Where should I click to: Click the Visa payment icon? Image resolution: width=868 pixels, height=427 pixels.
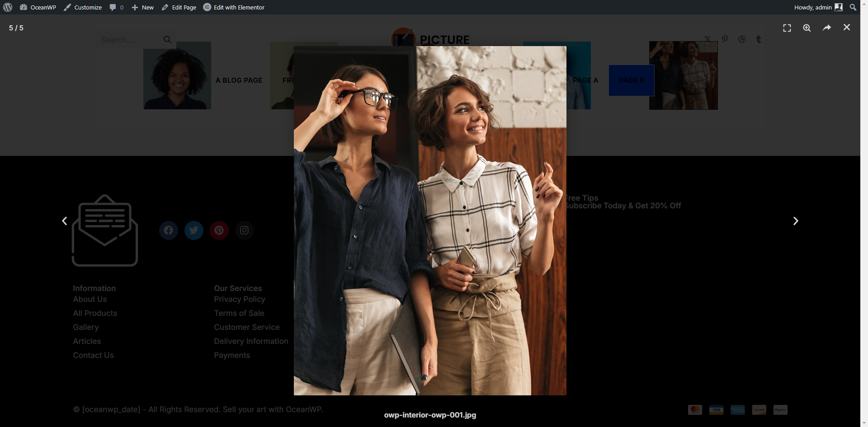tap(716, 410)
